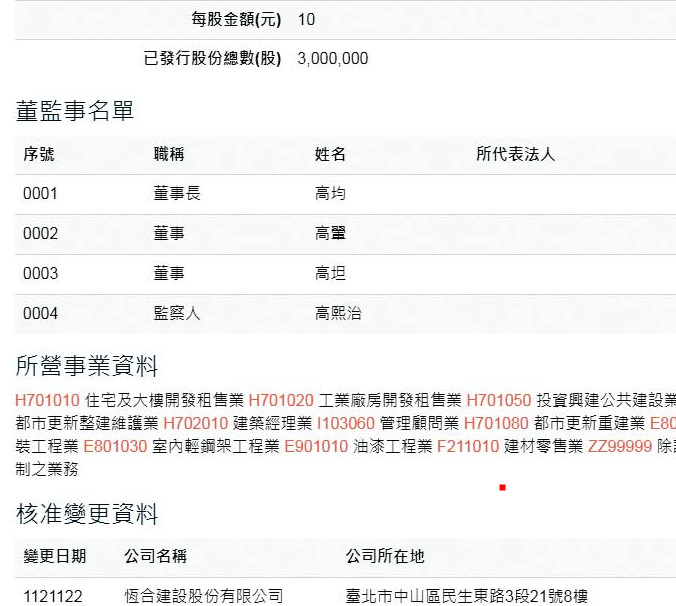The width and height of the screenshot is (676, 606).
Task: Click the 公司所在地 column header
Action: click(x=385, y=556)
